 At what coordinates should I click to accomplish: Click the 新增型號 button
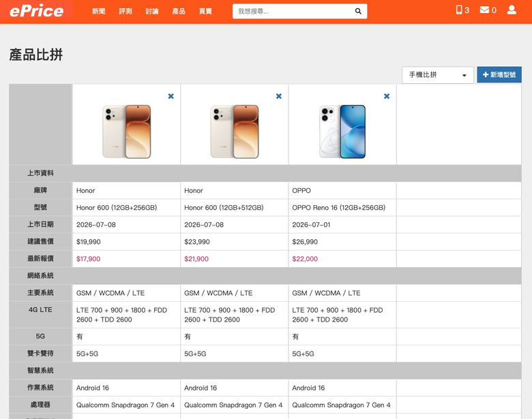click(x=499, y=74)
